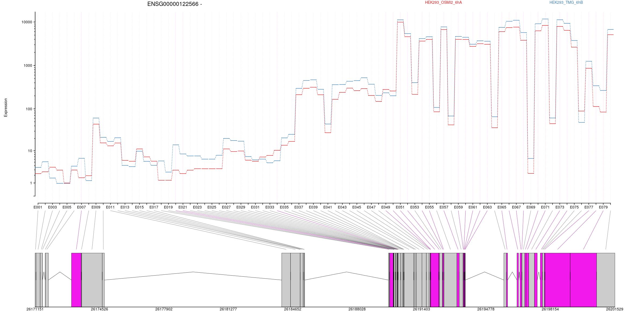Screen dimensions: 644x322
Task: Select the HEK293_TMG_6hB legend label
Action: click(x=566, y=2)
